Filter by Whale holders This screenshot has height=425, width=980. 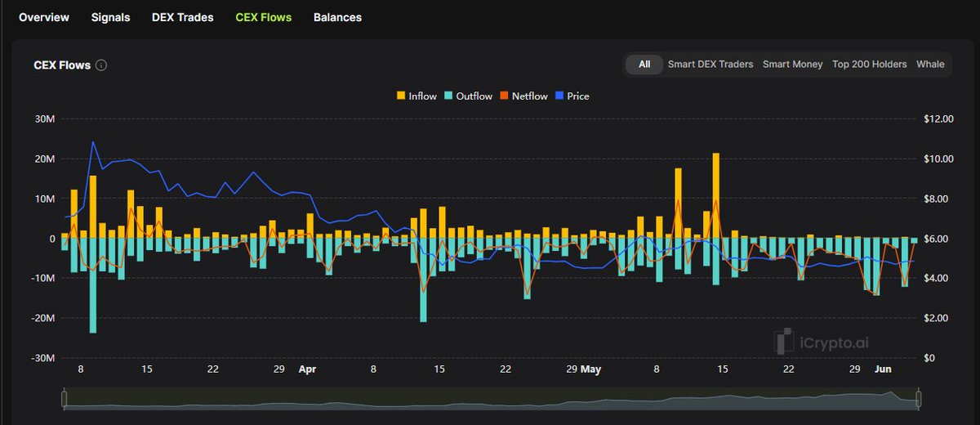(x=930, y=64)
